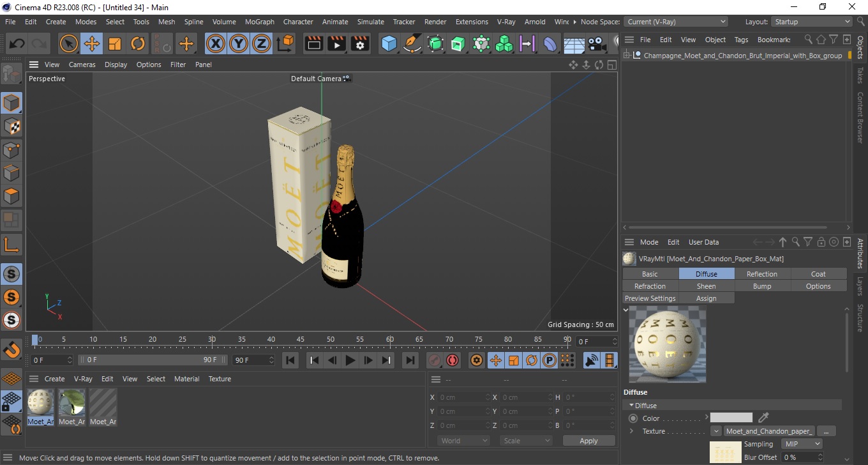Add a Camera object
Viewport: 868px width, 465px height.
tap(597, 44)
